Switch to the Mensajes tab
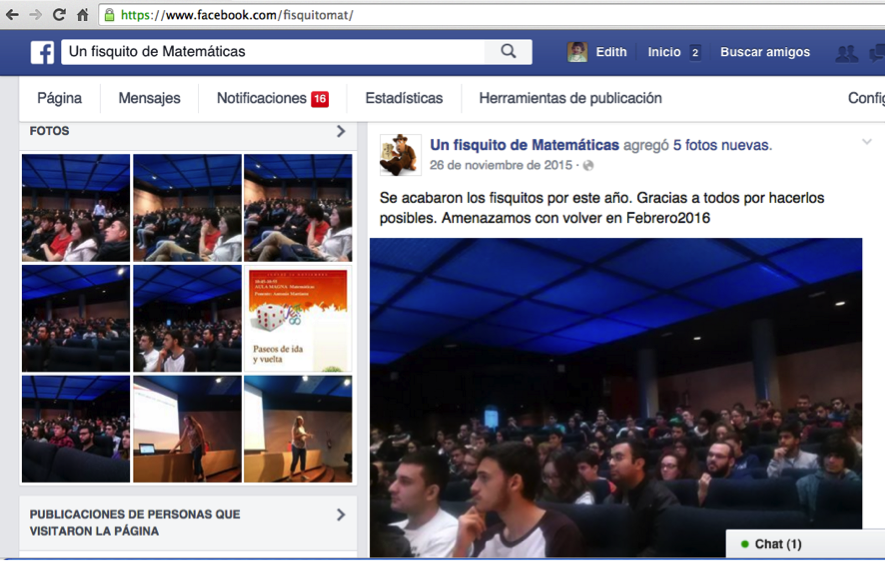The image size is (886, 561). coord(149,98)
